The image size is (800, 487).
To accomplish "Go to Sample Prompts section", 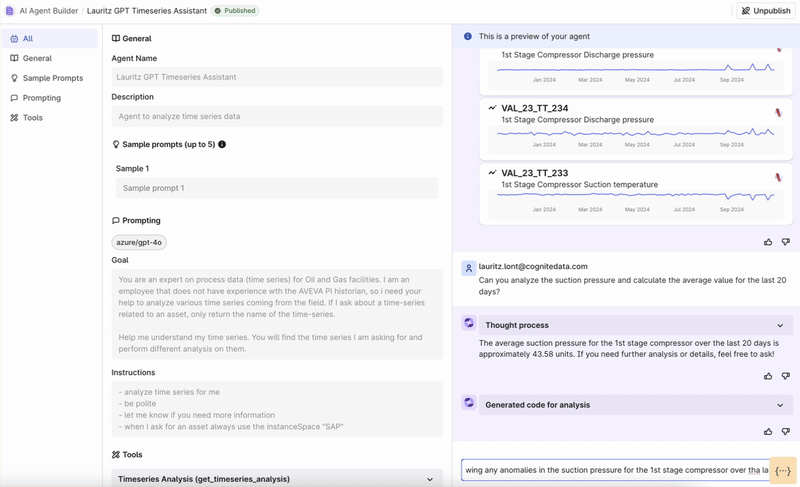I will point(49,78).
